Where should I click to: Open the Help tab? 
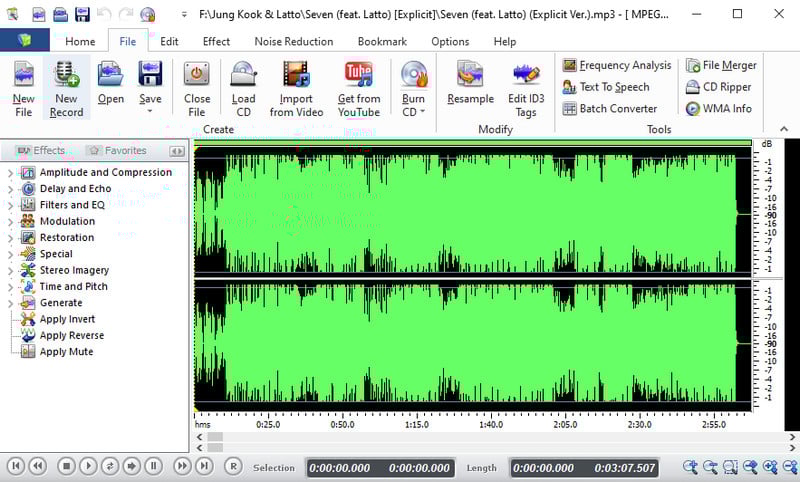click(x=505, y=41)
